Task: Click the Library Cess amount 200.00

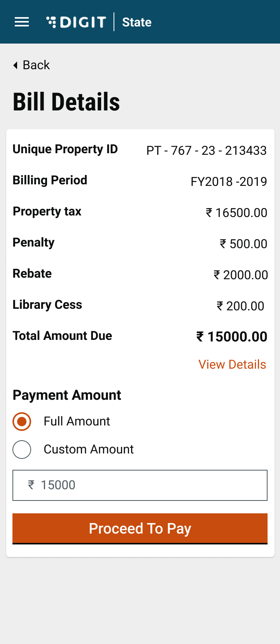Action: (x=240, y=306)
